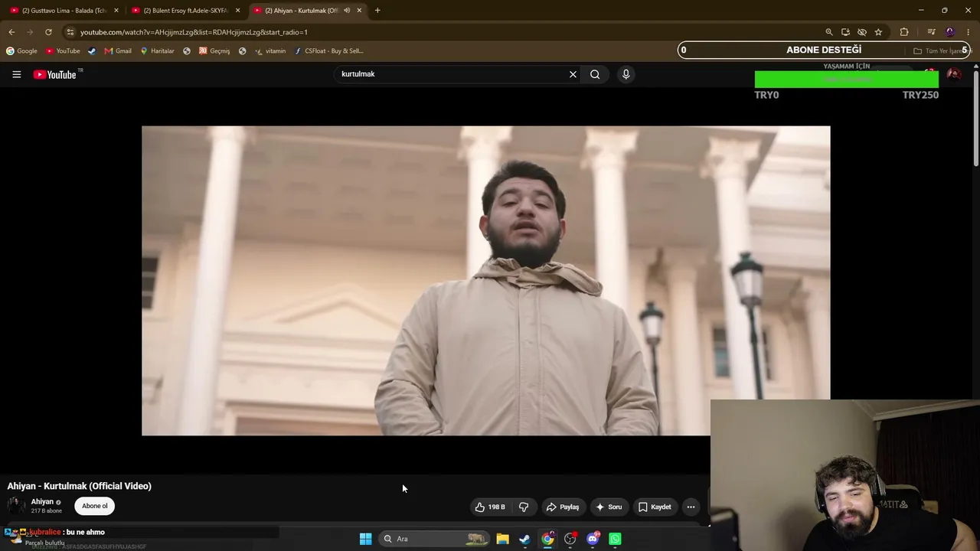Toggle the crossed-eye tracking protection icon
Viewport: 980px width, 551px height.
pos(862,32)
